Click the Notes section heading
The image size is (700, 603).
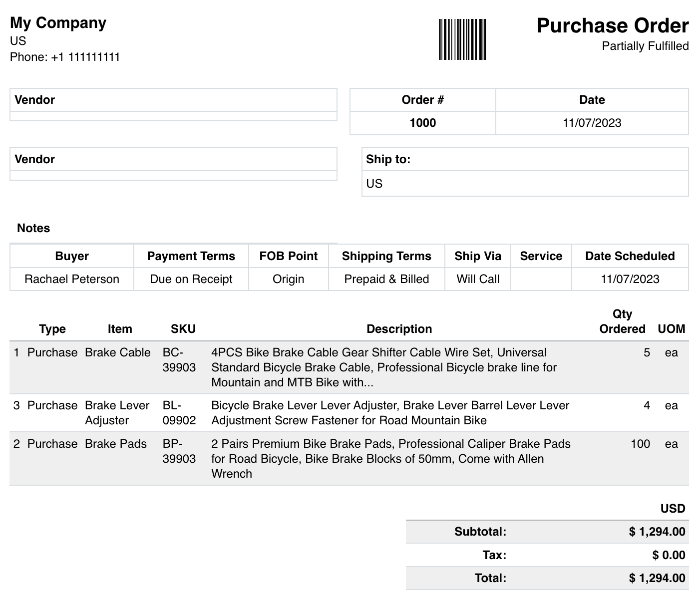pos(32,228)
